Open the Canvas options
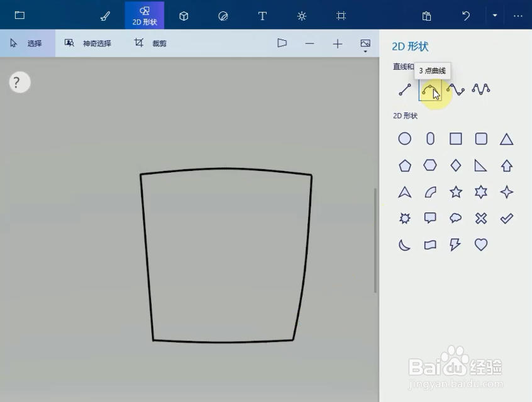Screen dimensions: 532x402 coord(341,16)
